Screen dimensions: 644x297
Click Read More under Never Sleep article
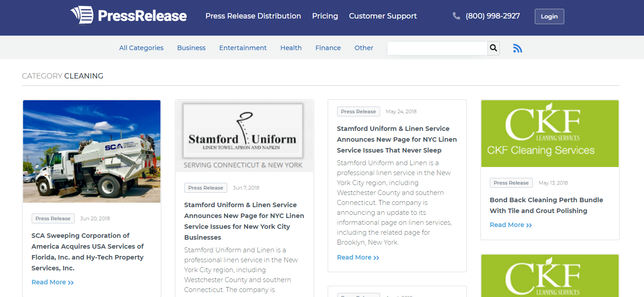(x=358, y=257)
